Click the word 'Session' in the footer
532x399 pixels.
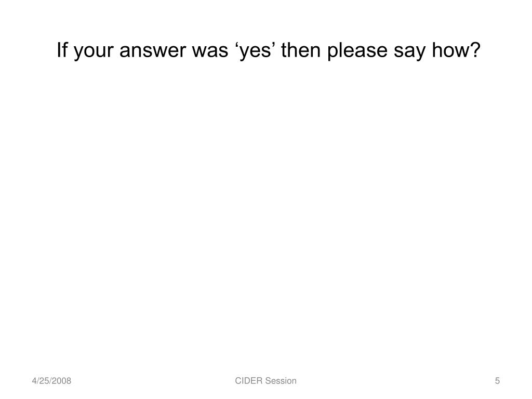click(x=281, y=381)
